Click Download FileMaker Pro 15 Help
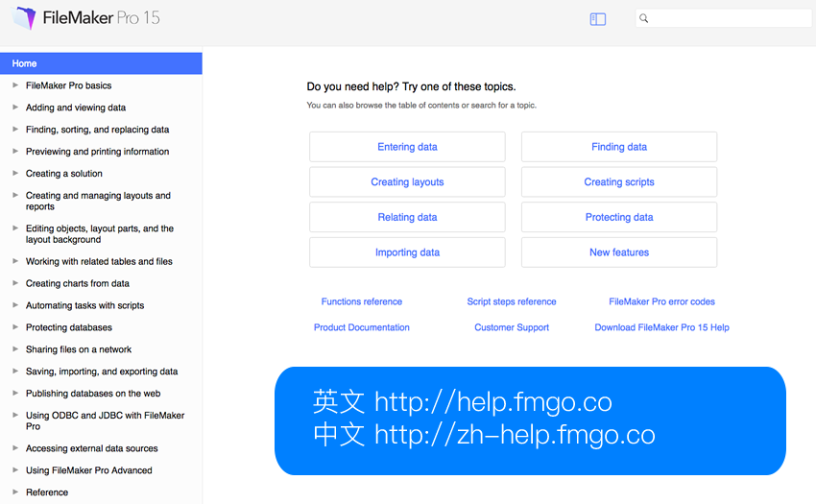Screen dimensions: 816x504 coord(662,327)
